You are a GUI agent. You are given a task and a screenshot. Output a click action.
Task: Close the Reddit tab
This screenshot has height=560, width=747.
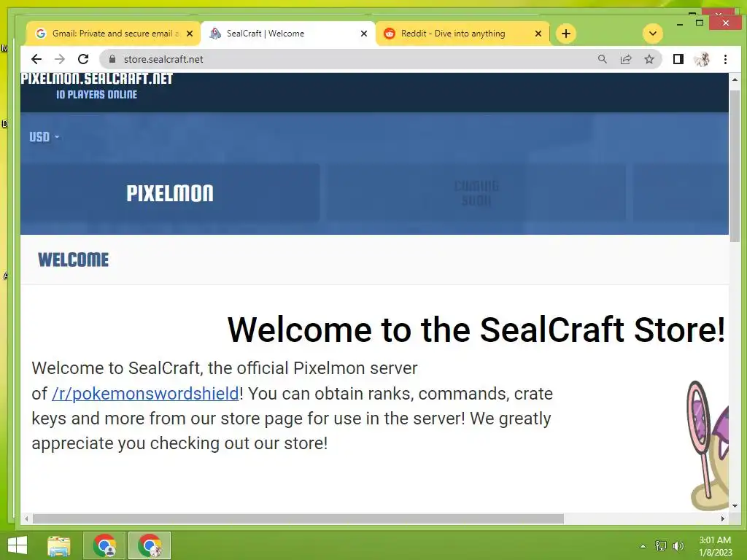point(538,34)
